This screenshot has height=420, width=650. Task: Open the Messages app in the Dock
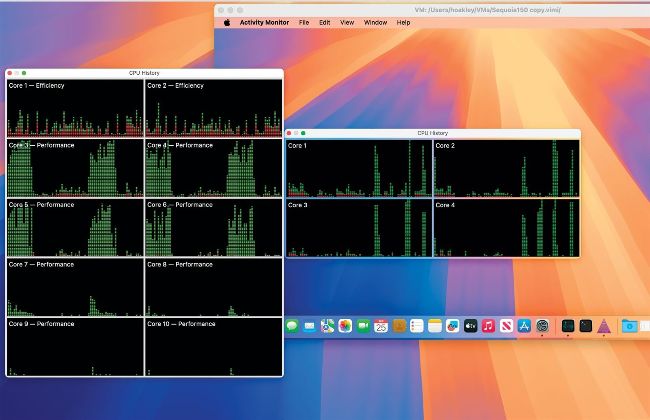[292, 326]
